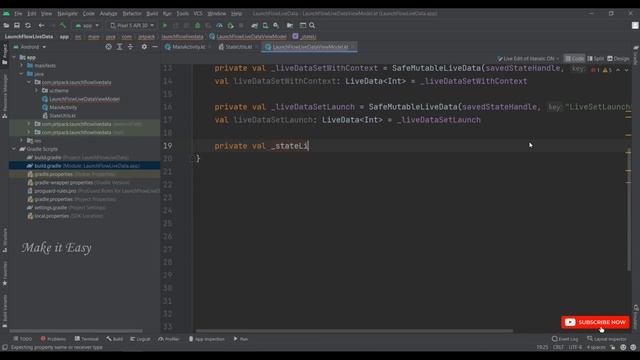This screenshot has width=640, height=360.
Task: Open the VCS menu
Action: (198, 13)
